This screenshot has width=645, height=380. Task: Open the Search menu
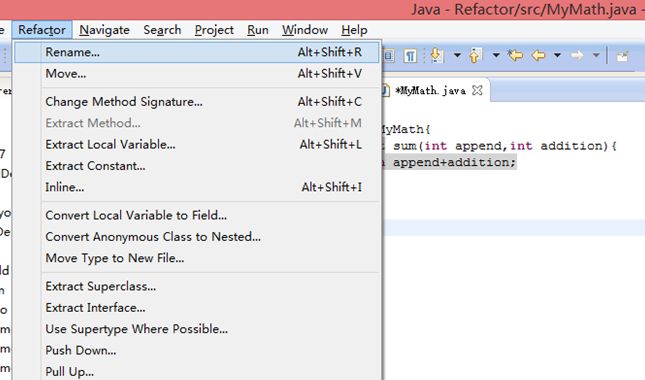162,30
